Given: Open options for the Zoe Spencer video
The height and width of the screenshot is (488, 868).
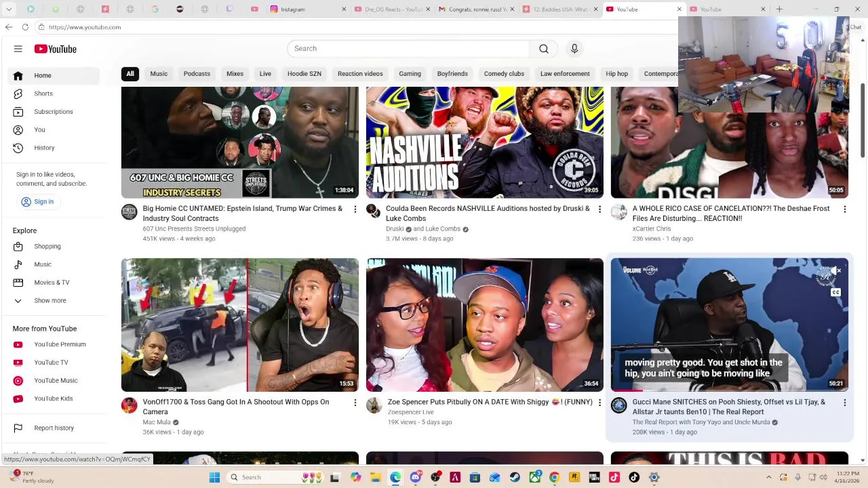Looking at the screenshot, I should tap(599, 403).
